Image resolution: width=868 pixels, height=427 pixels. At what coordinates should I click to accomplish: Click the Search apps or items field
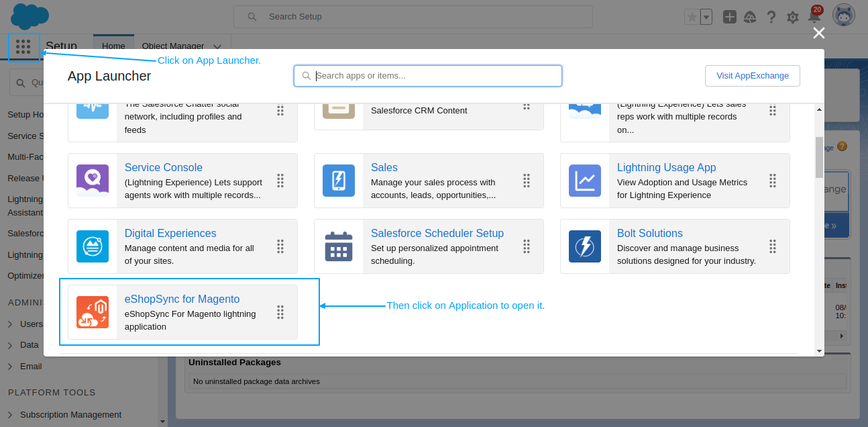436,76
